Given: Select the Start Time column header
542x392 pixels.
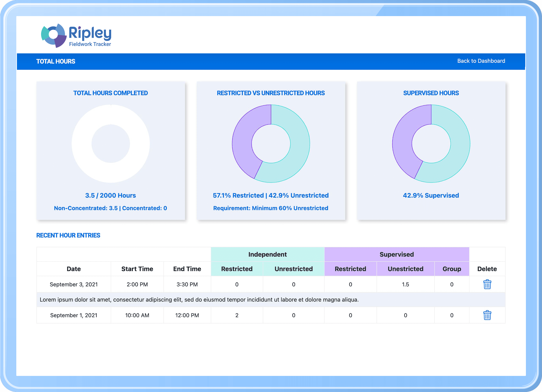Looking at the screenshot, I should click(x=137, y=269).
